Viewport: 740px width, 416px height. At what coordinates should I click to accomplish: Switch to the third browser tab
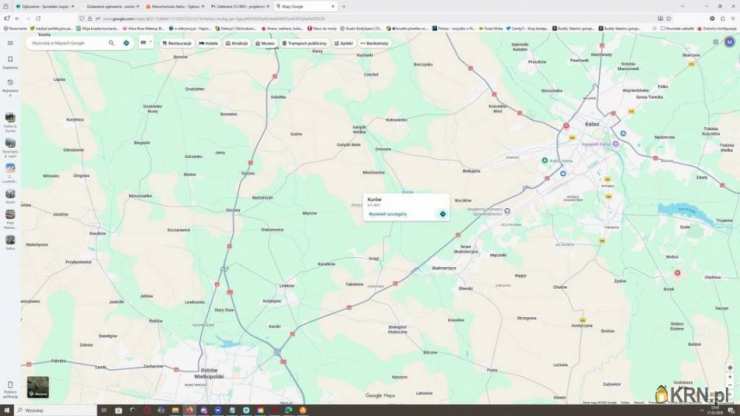[175, 7]
